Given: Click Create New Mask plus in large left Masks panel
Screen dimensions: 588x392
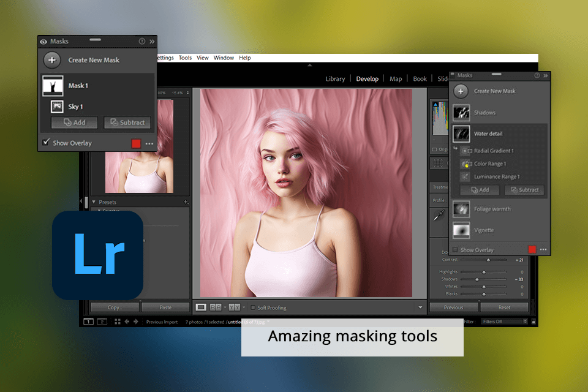Looking at the screenshot, I should 52,60.
